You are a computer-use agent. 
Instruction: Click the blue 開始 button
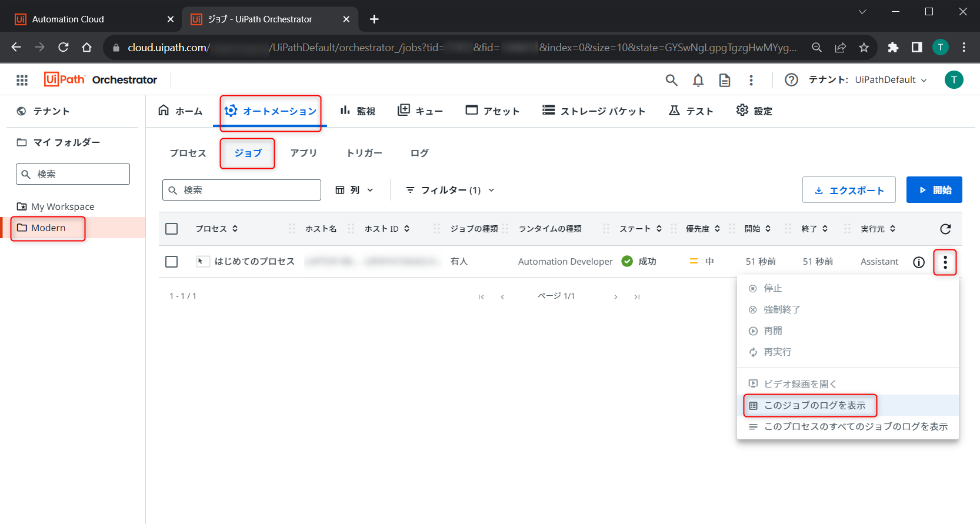pyautogui.click(x=934, y=190)
